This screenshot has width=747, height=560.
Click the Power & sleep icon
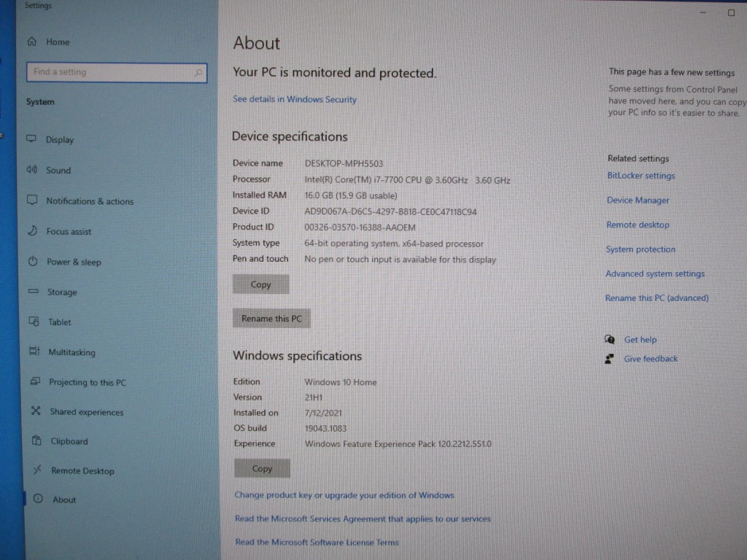tap(33, 261)
